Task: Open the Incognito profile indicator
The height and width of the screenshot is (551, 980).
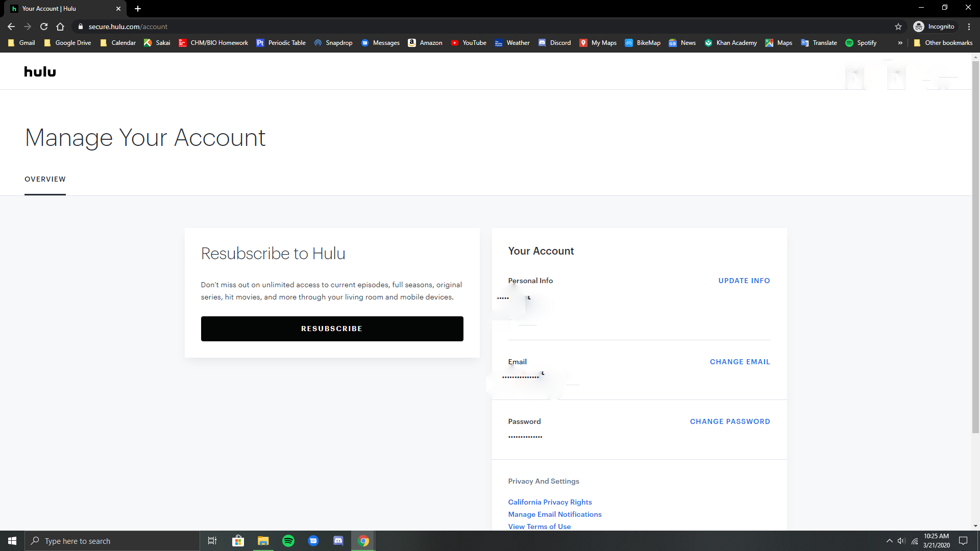Action: click(934, 27)
